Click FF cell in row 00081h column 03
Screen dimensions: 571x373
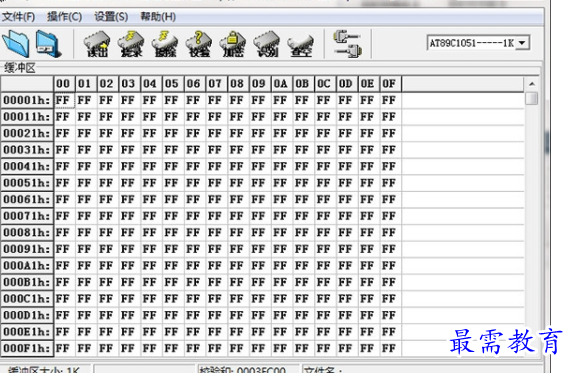(130, 232)
